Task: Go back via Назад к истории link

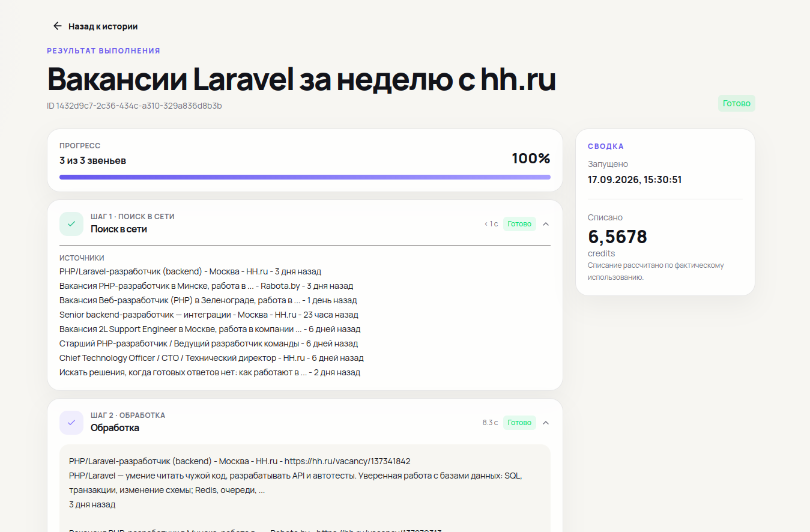Action: [95, 26]
